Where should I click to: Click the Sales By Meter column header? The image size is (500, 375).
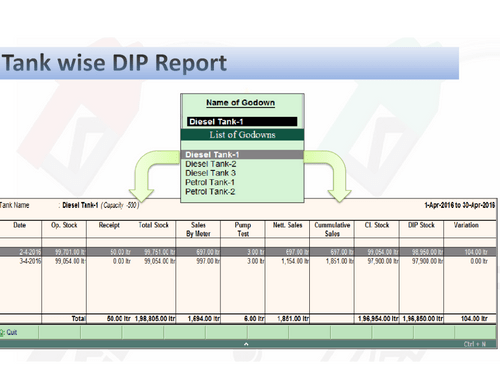point(198,229)
